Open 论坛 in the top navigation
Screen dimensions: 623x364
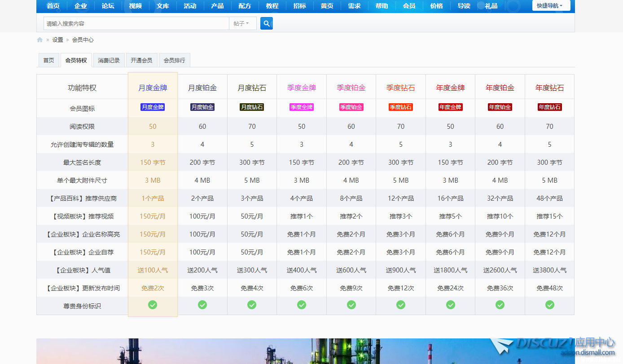[108, 6]
